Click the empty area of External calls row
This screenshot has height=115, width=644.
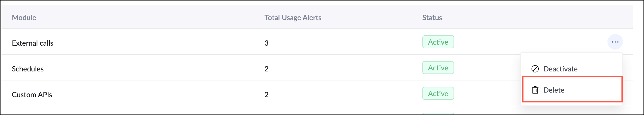pyautogui.click(x=154, y=43)
